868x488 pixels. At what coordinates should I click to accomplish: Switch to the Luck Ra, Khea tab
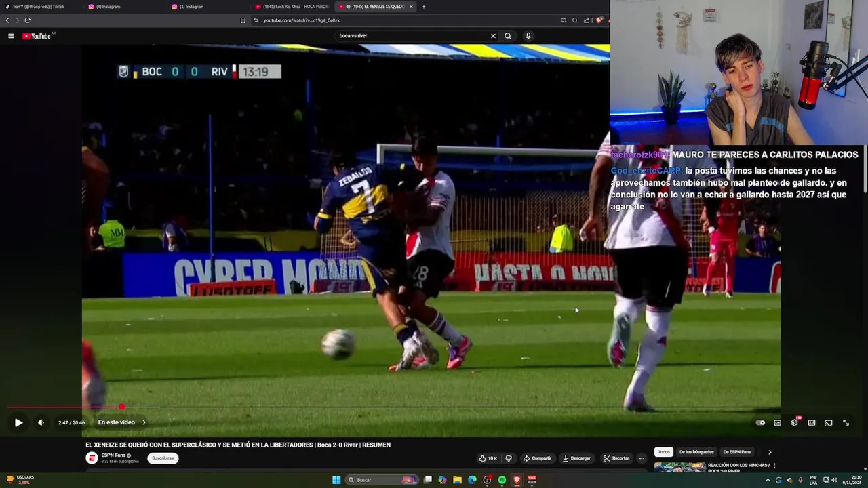[x=292, y=7]
